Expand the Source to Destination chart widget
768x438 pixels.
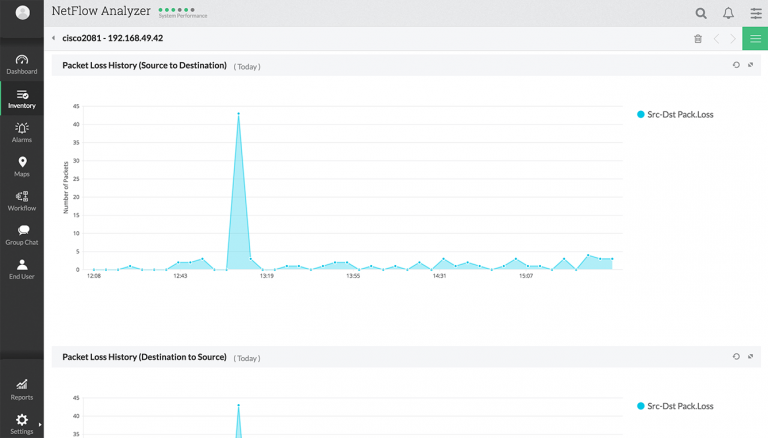tap(750, 65)
